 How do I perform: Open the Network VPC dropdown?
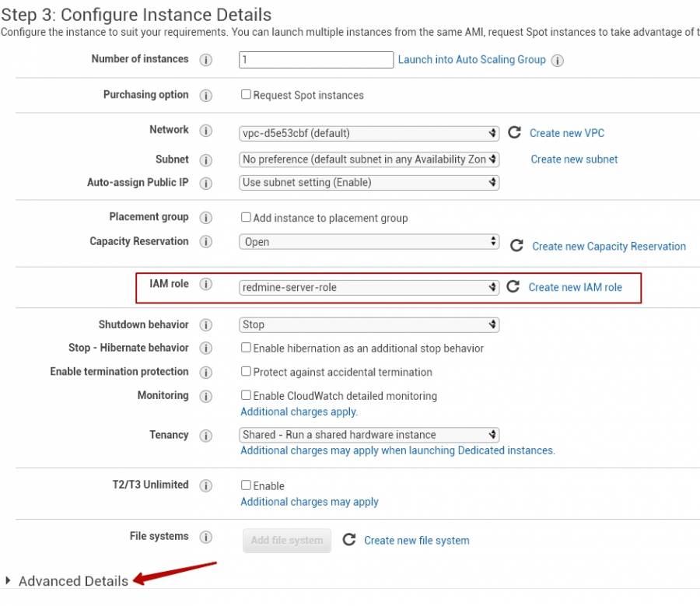tap(369, 133)
